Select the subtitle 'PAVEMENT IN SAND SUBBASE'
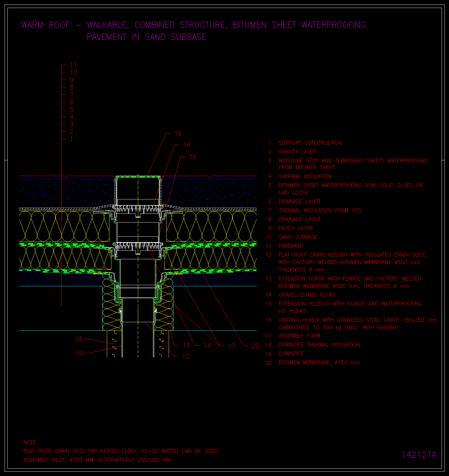449x476 pixels. [147, 37]
